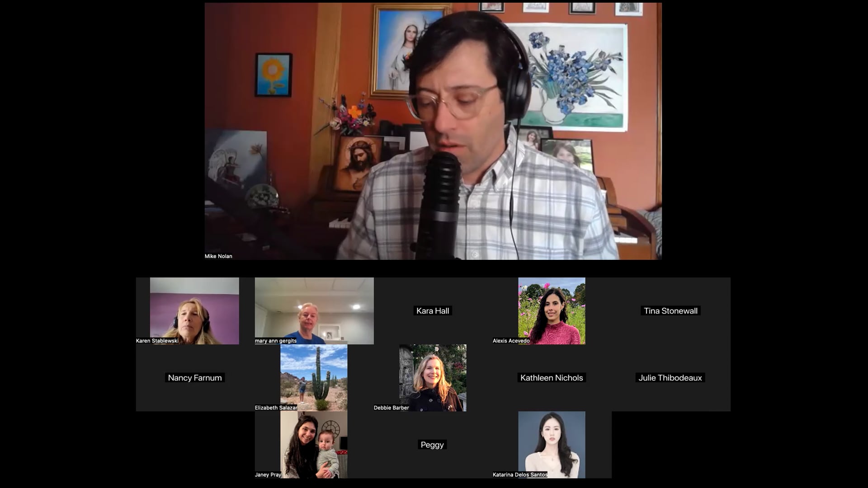Select the Nancy Farnum participant tile
868x488 pixels.
[195, 378]
